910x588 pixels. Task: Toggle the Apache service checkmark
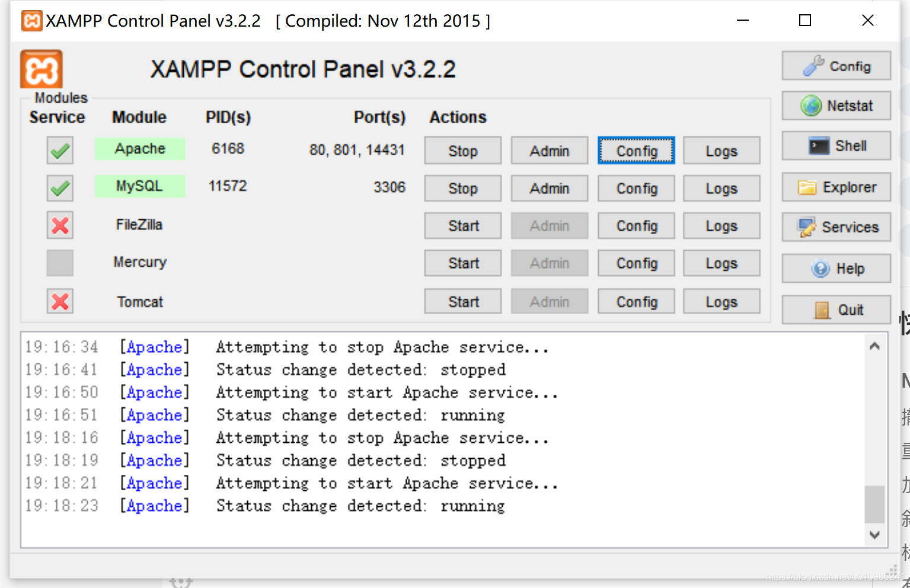[x=60, y=151]
